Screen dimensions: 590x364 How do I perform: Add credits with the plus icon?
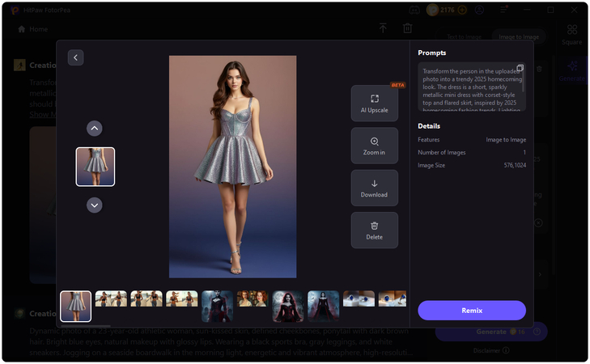[463, 11]
